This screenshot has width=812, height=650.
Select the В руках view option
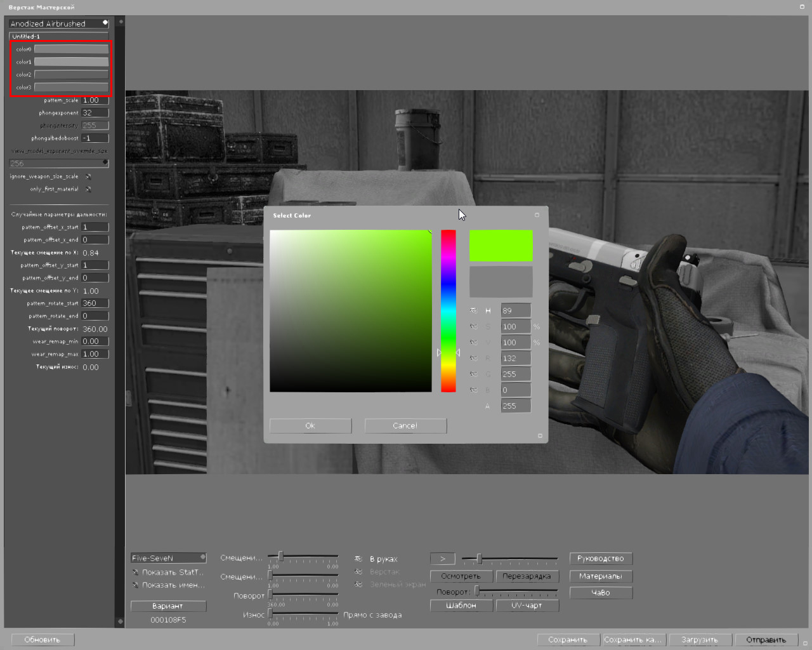pos(358,559)
